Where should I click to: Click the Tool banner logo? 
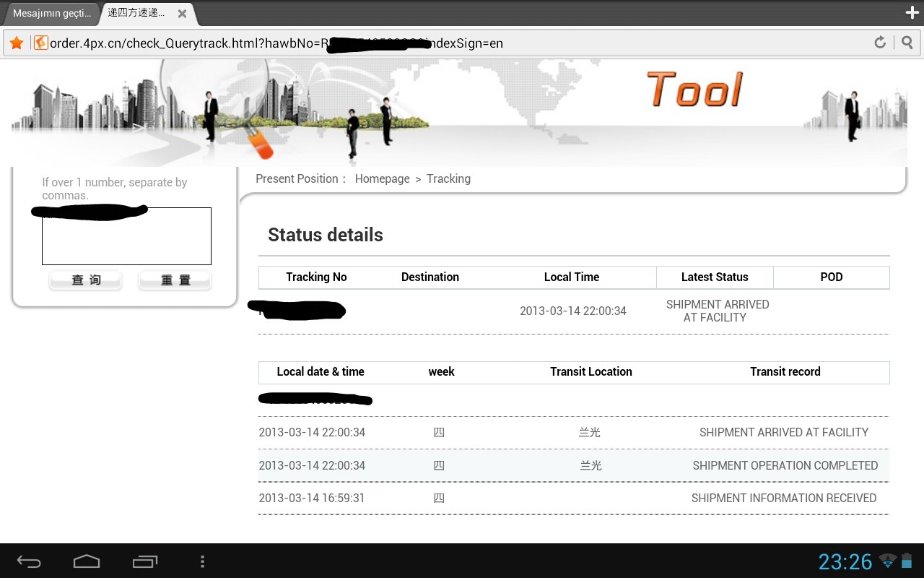694,90
